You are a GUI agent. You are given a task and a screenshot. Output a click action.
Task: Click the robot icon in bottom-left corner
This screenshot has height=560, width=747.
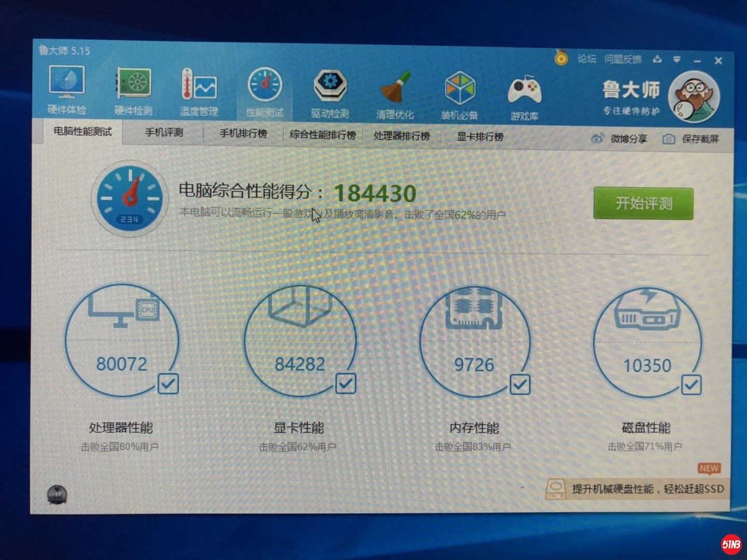[57, 495]
